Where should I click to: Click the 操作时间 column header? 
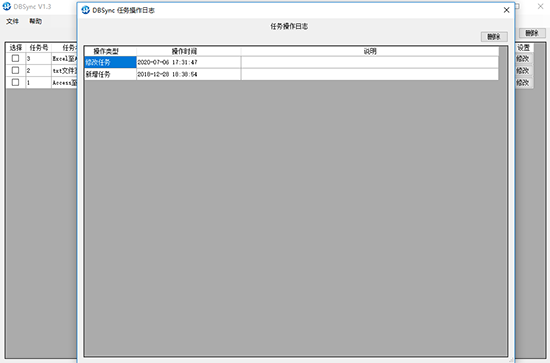(188, 51)
